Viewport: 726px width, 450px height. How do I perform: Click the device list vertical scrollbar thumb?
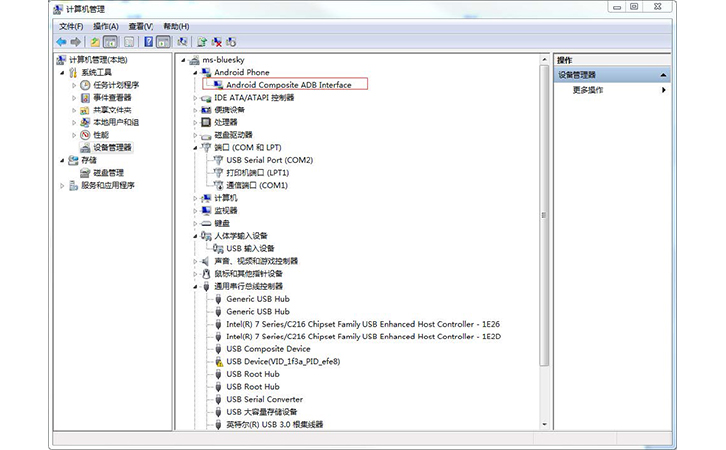click(x=544, y=215)
